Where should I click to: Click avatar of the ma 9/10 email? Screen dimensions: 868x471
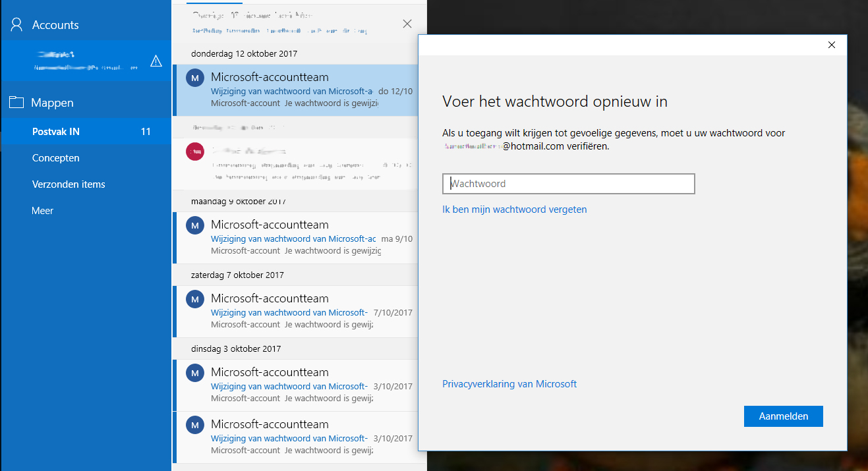[194, 225]
